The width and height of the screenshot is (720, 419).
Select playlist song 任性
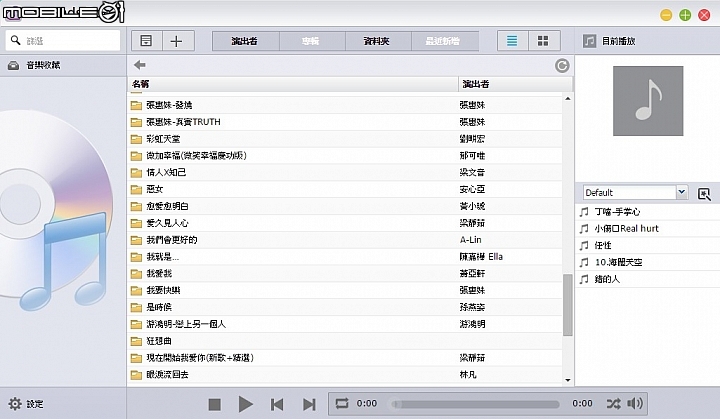[x=647, y=245]
